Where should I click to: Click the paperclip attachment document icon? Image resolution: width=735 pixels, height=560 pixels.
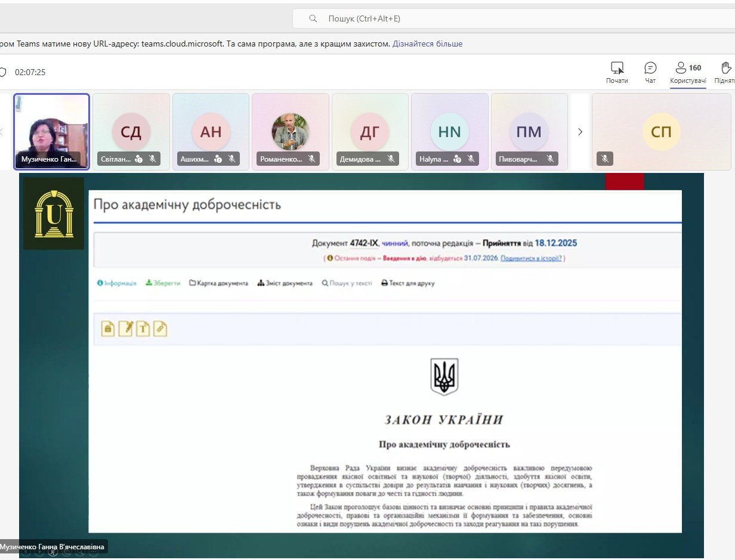pyautogui.click(x=159, y=329)
